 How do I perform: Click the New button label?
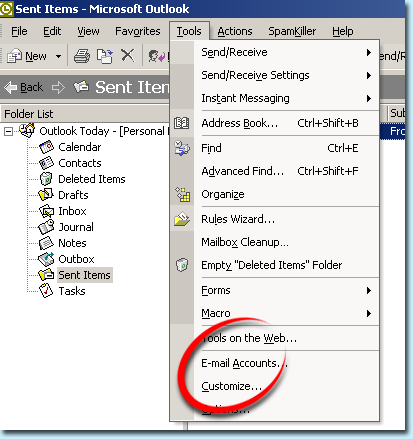click(36, 56)
